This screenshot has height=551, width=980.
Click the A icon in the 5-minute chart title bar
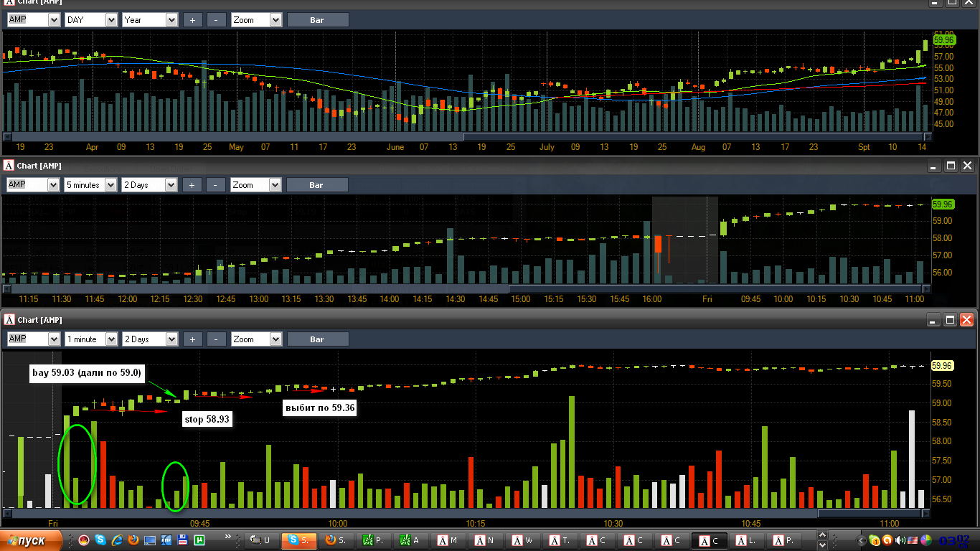tap(9, 166)
